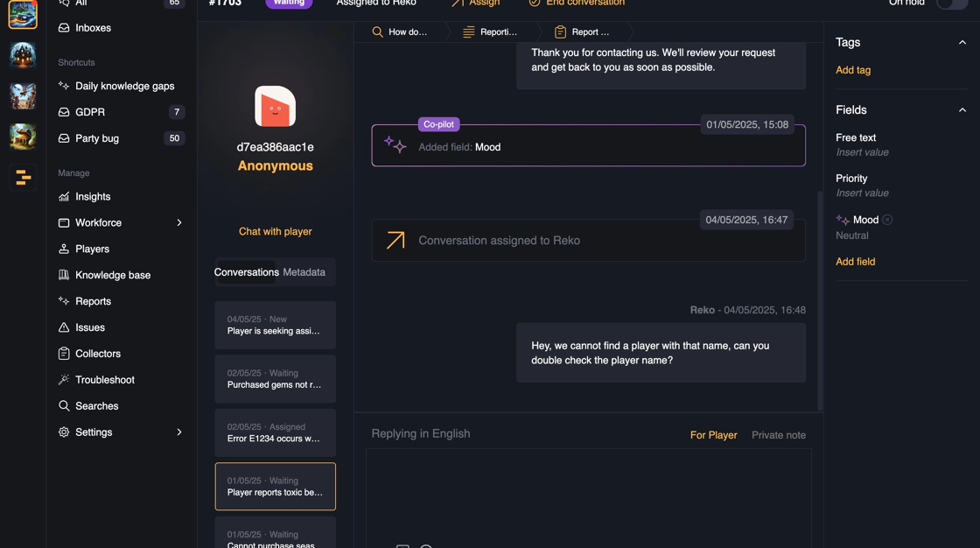Open conversation 'Player reports toxic be...'
The image size is (980, 548).
pos(275,487)
